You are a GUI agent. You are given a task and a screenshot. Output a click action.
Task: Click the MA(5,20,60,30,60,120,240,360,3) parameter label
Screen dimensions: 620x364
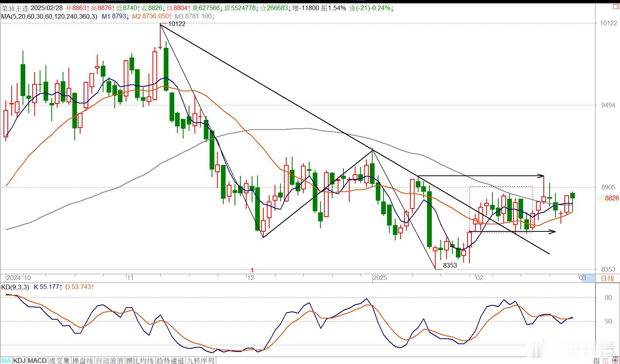tap(49, 16)
